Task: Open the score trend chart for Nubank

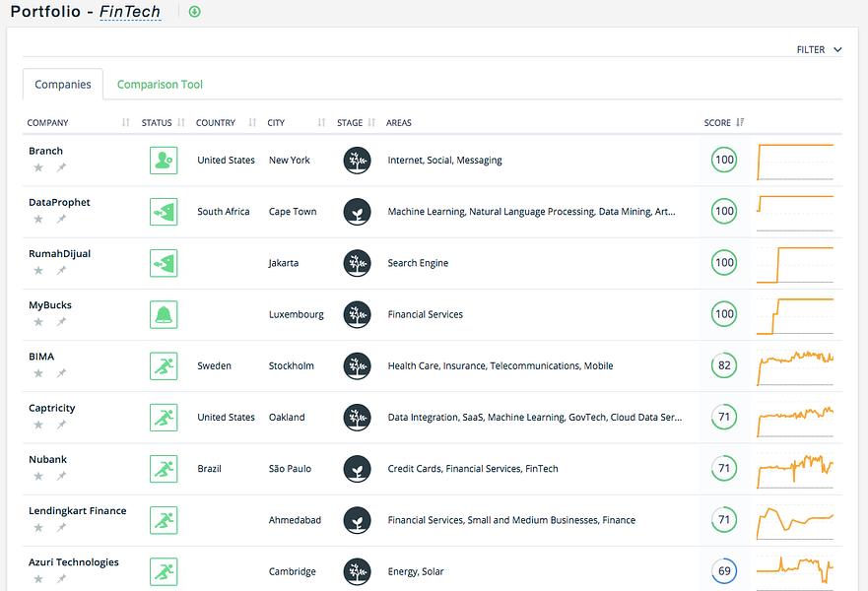Action: pos(795,471)
